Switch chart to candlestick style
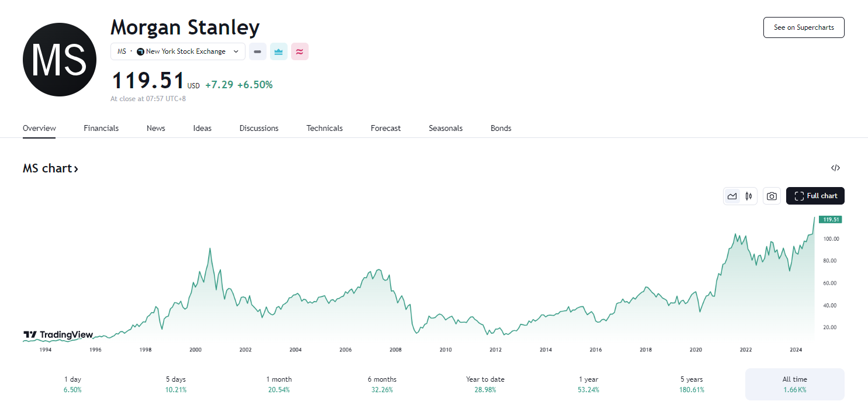Screen dimensions: 868x408 (x=748, y=196)
